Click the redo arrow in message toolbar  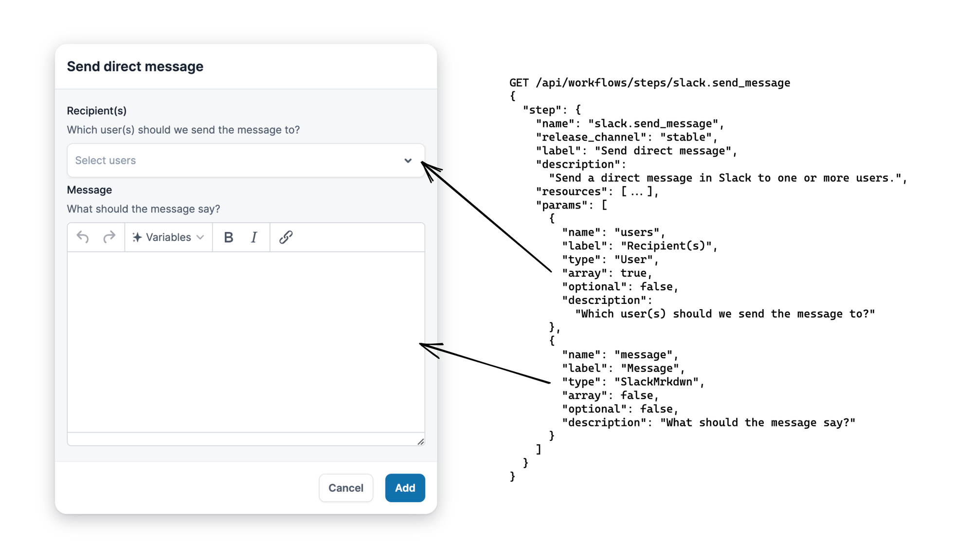(x=109, y=237)
